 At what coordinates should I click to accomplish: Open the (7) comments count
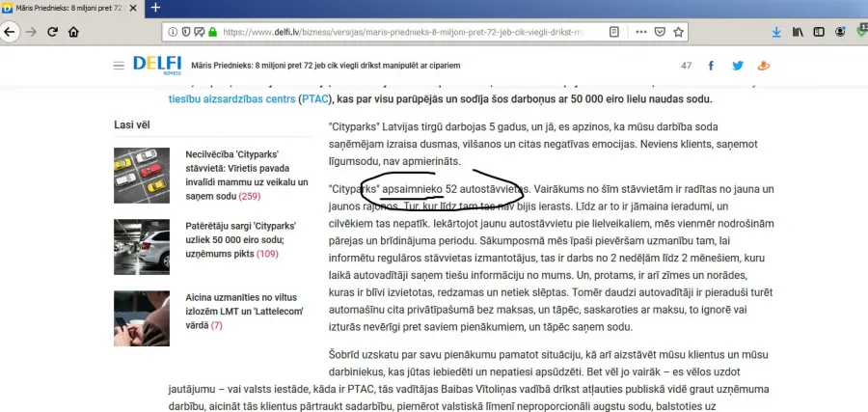[x=216, y=325]
